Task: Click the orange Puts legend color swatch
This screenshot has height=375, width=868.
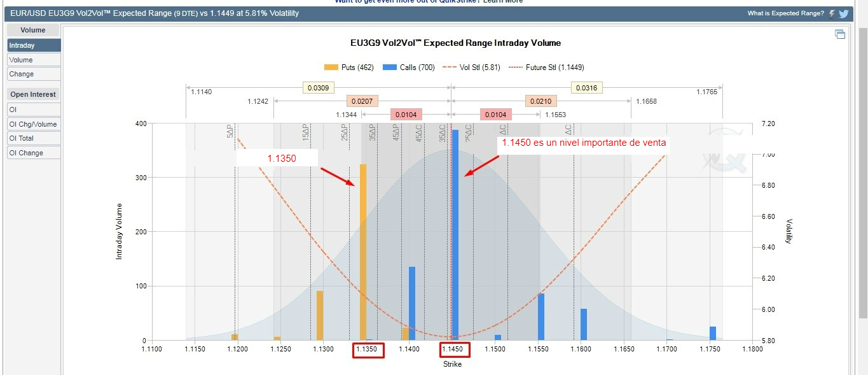Action: [x=331, y=67]
